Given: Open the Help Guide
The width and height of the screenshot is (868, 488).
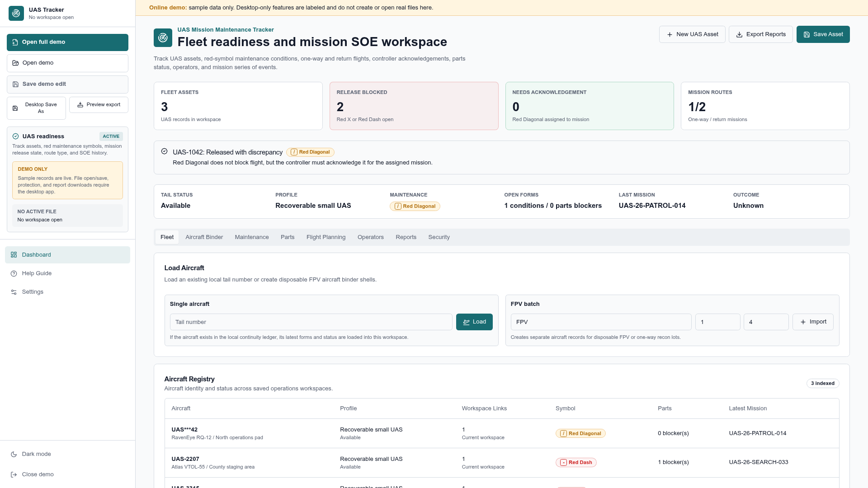Looking at the screenshot, I should pyautogui.click(x=68, y=273).
